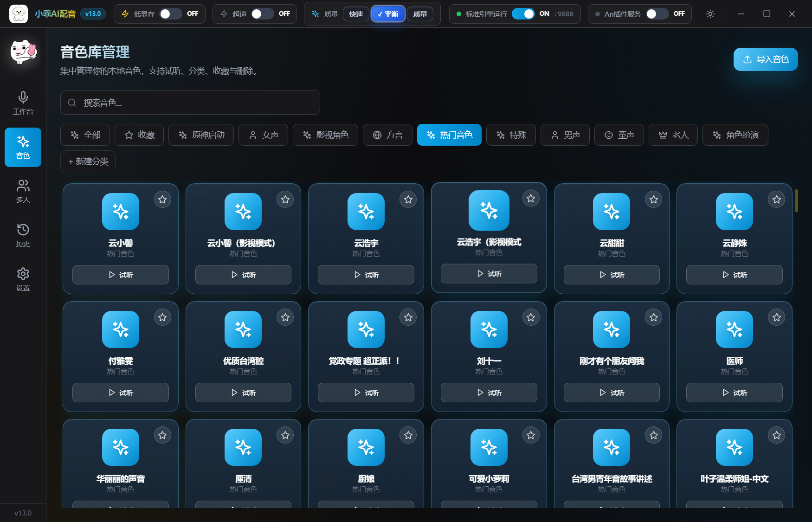This screenshot has height=522, width=812.
Task: Click the star icon on the 医师 card
Action: [x=776, y=317]
